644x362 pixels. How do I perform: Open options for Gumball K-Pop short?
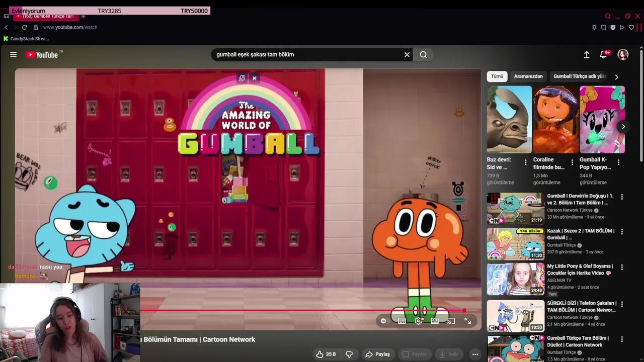tap(618, 162)
